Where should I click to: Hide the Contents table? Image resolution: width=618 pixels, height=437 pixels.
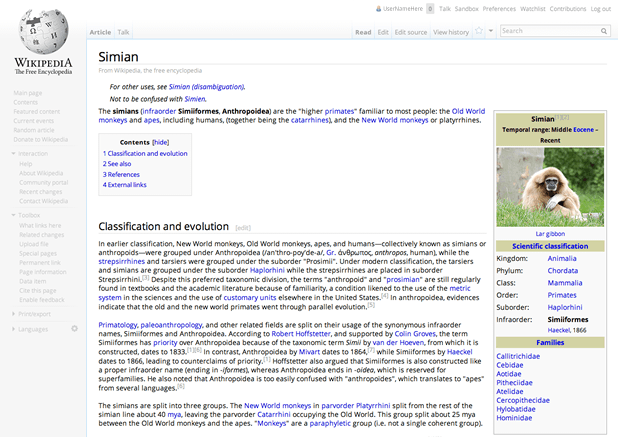[x=160, y=142]
